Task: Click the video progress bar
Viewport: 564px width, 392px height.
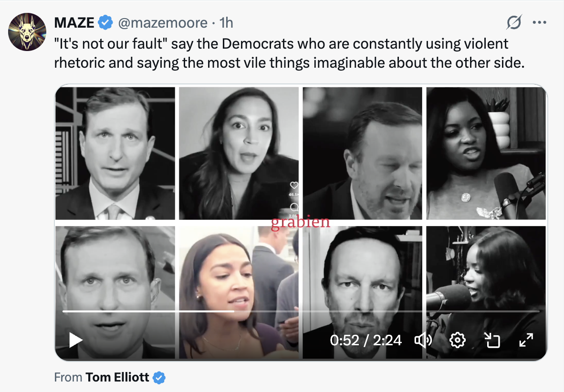Action: tap(301, 311)
